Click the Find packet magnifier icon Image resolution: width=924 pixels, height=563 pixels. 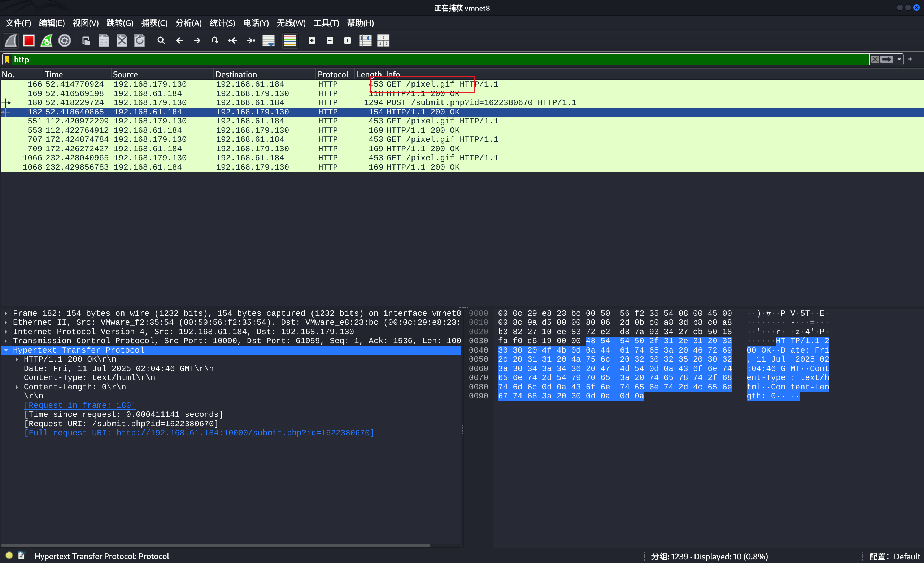pos(161,40)
